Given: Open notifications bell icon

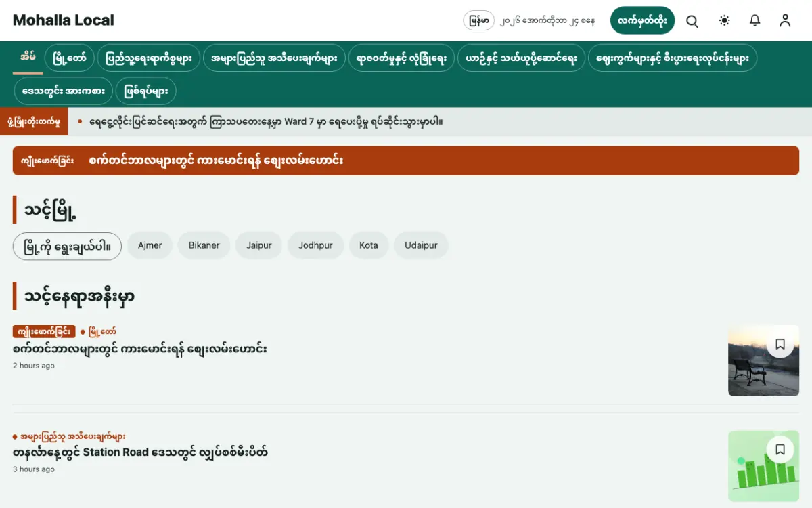Looking at the screenshot, I should coord(755,20).
